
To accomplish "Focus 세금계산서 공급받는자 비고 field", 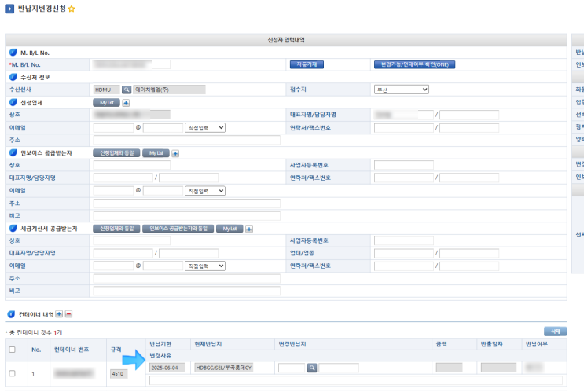I will (x=186, y=291).
